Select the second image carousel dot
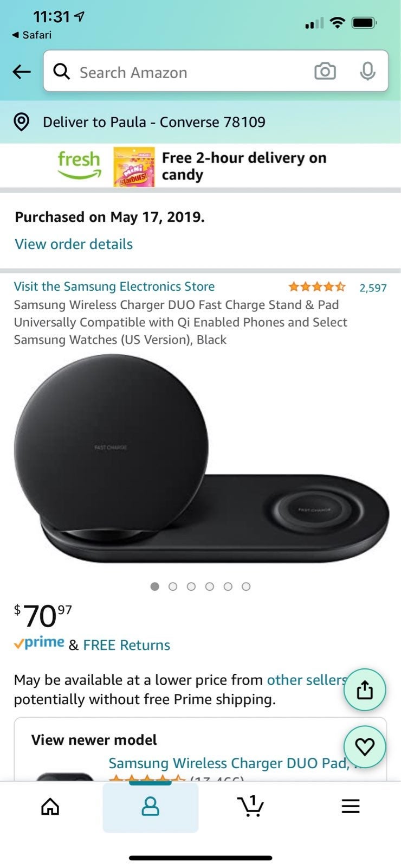This screenshot has height=868, width=401. (173, 586)
